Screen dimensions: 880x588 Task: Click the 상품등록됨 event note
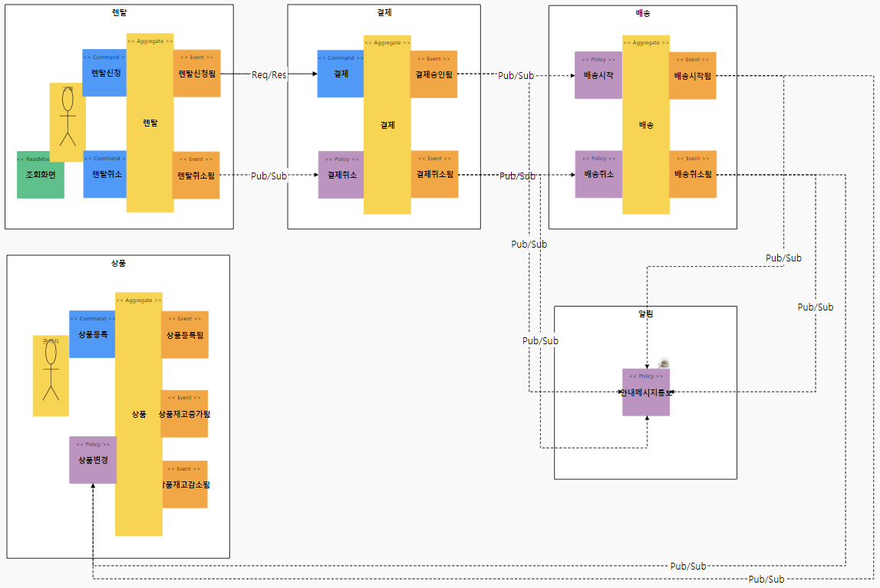pyautogui.click(x=185, y=335)
